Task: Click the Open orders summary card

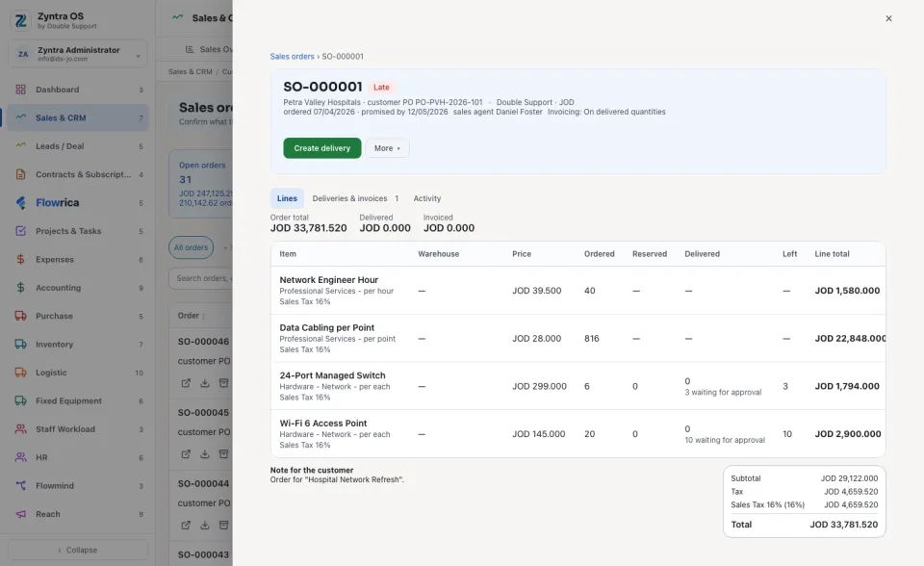Action: tap(201, 184)
